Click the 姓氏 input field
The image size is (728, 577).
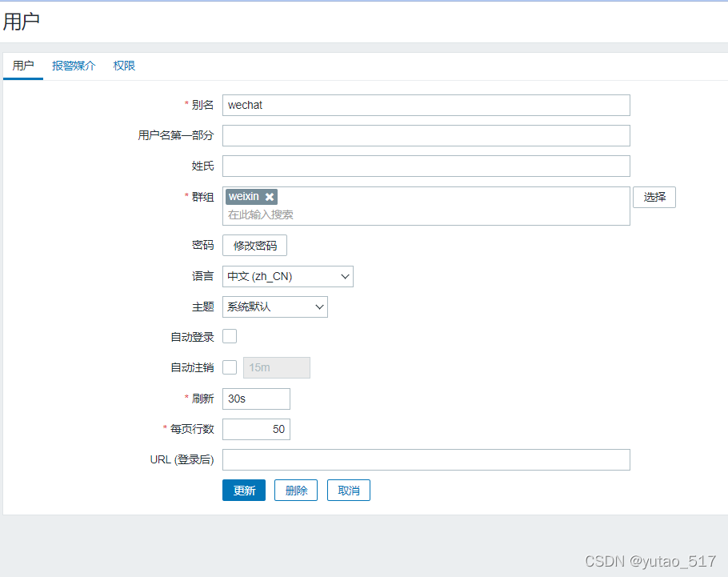[426, 166]
